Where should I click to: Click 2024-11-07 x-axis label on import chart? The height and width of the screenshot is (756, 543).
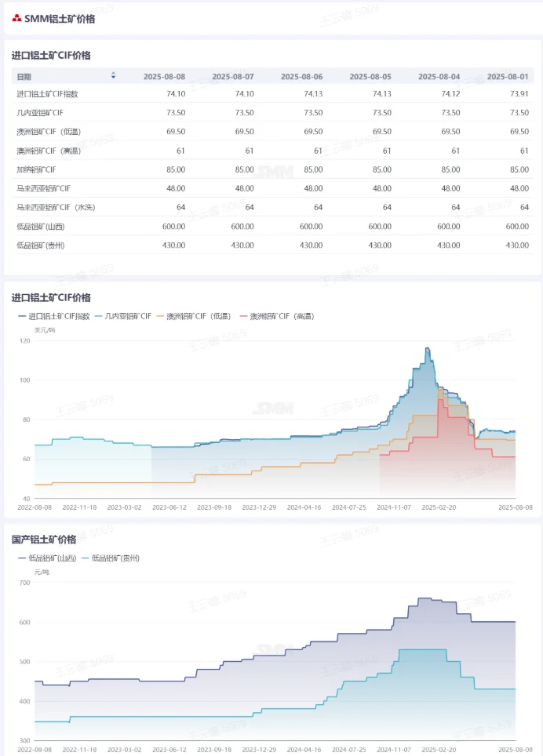394,507
